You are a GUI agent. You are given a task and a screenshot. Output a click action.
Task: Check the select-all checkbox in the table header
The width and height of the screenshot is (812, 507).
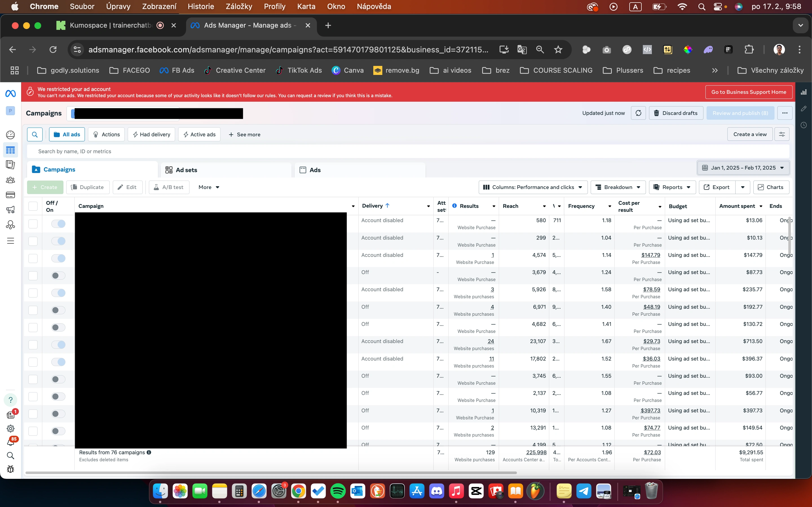click(33, 206)
